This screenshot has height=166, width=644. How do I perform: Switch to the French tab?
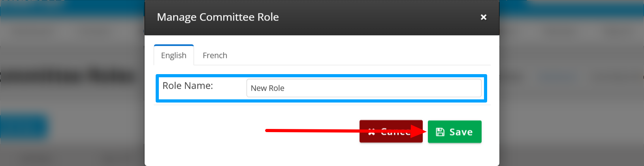[x=215, y=55]
